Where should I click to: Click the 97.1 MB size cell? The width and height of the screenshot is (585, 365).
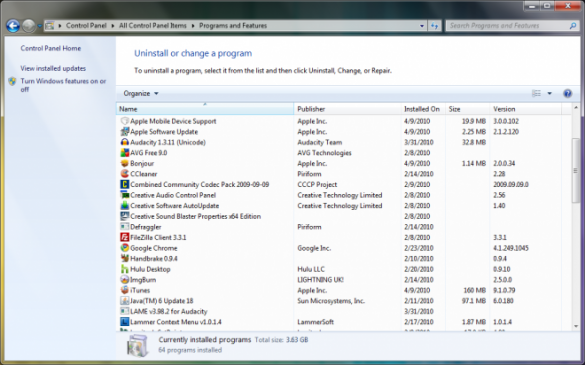tap(474, 301)
